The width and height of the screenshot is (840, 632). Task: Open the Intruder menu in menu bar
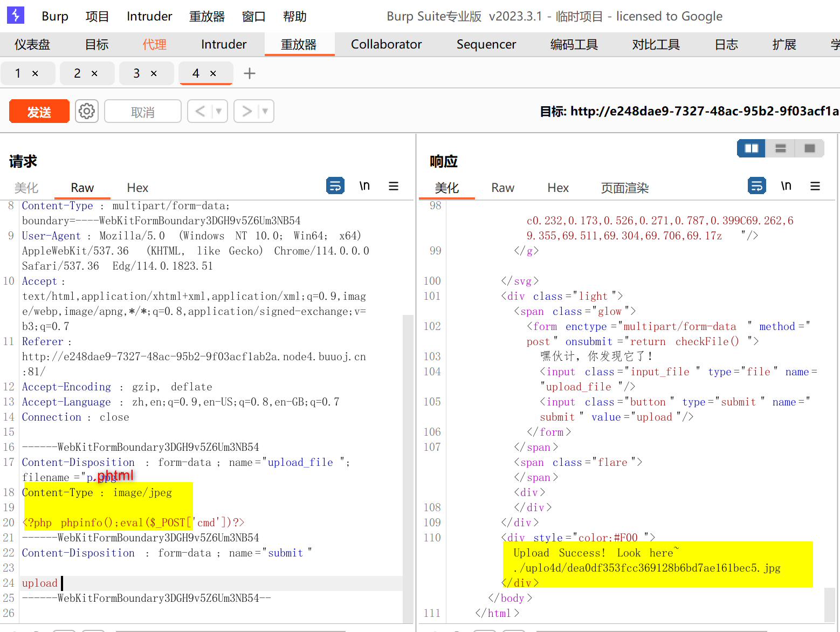(149, 16)
